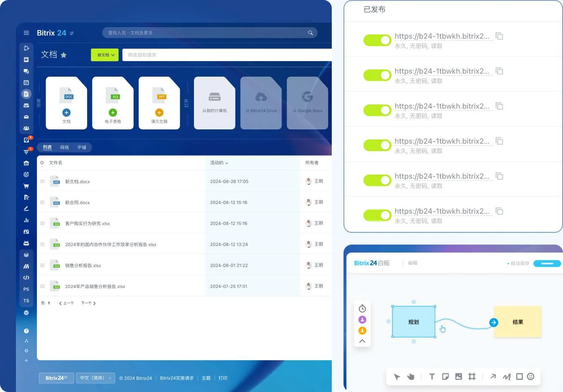Open the mail envelope icon in the left sidebar
Viewport: 563px width, 392px height.
coord(26,117)
